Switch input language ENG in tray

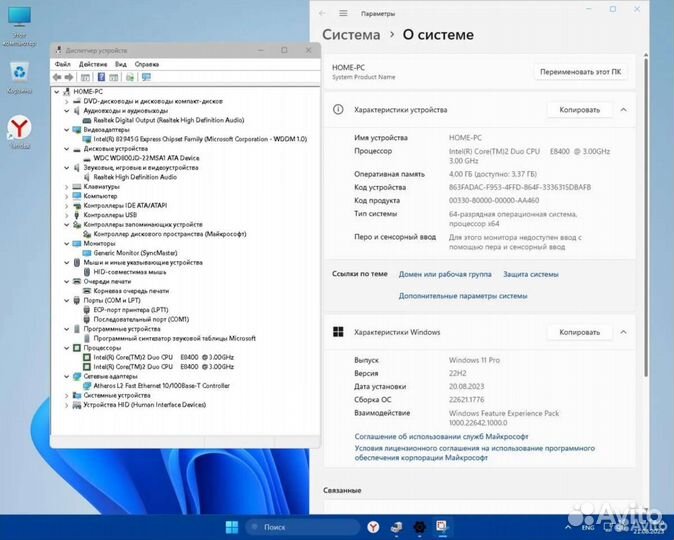[588, 527]
